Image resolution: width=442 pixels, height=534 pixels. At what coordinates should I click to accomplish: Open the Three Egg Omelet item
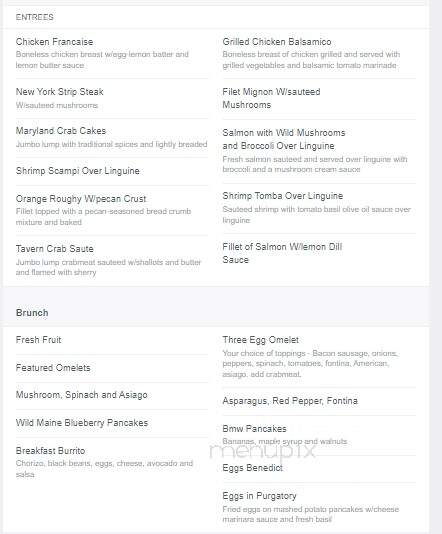[x=261, y=340]
